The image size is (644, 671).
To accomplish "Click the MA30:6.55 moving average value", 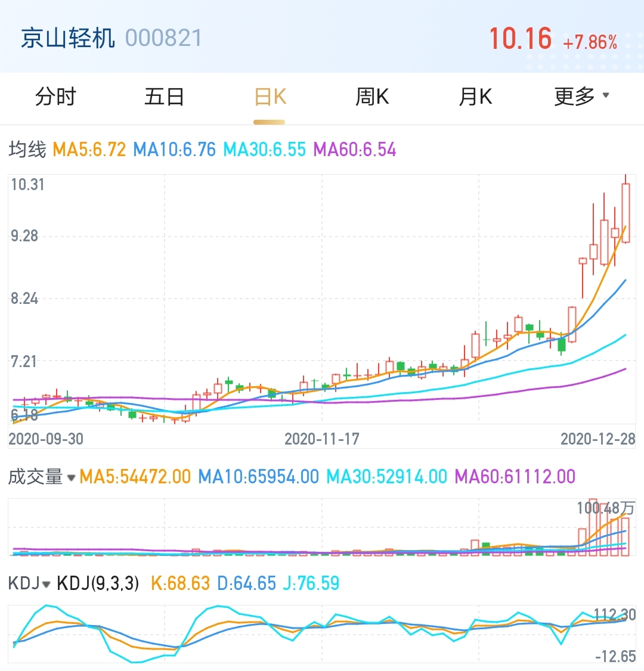I will [x=265, y=150].
